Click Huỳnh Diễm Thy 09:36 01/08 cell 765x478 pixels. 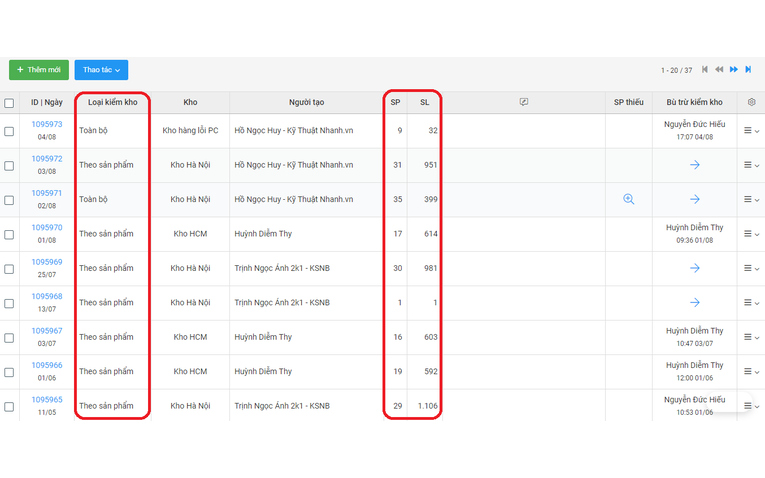coord(694,234)
